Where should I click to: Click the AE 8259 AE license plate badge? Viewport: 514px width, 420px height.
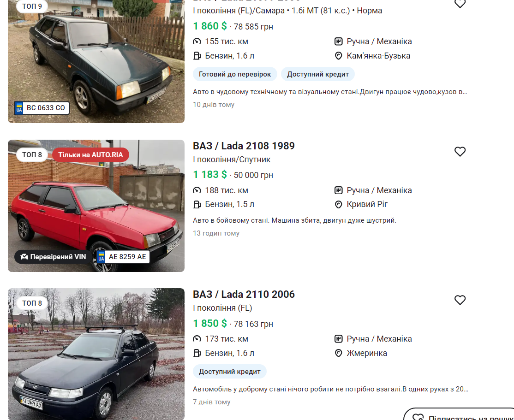pyautogui.click(x=123, y=257)
